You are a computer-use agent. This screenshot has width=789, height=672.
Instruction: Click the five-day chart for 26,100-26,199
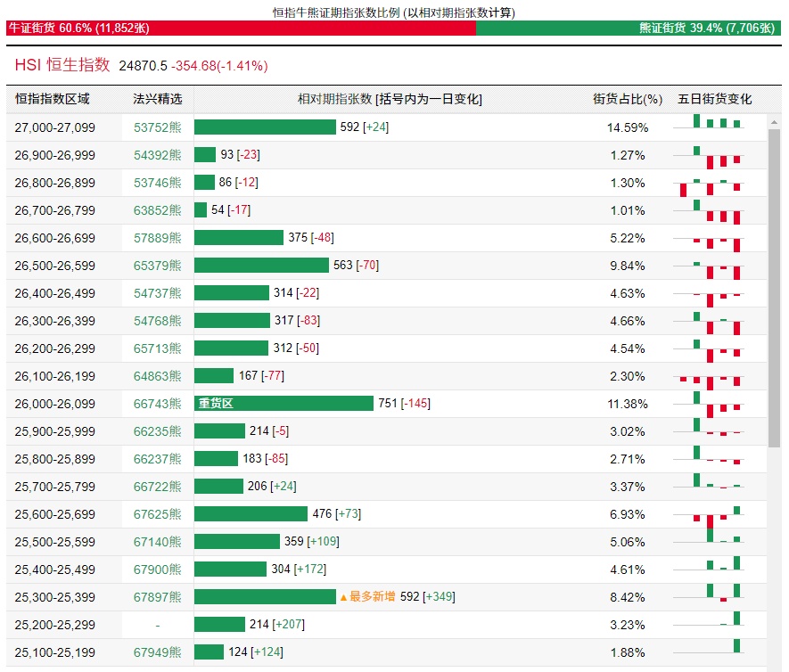(x=709, y=381)
